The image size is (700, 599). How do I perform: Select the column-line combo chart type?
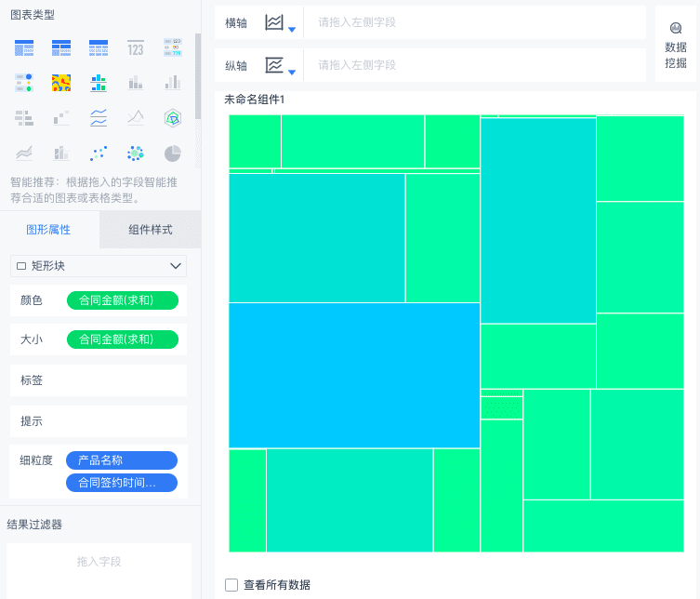coord(61,153)
